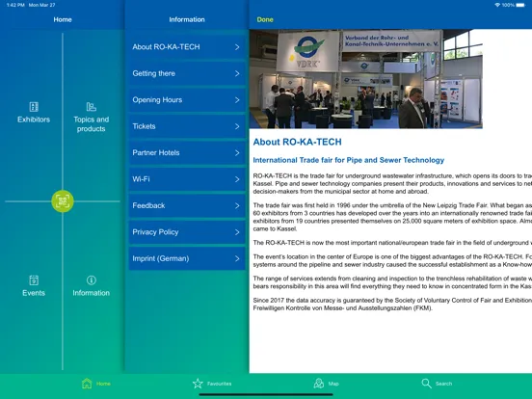Tap the trade fair hall photo
532x399 pixels.
(366, 79)
